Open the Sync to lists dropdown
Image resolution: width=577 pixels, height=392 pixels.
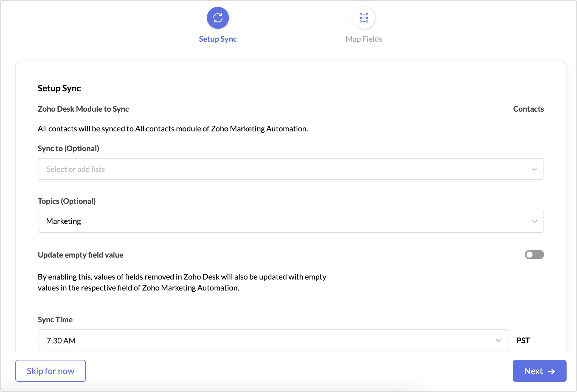coord(291,169)
